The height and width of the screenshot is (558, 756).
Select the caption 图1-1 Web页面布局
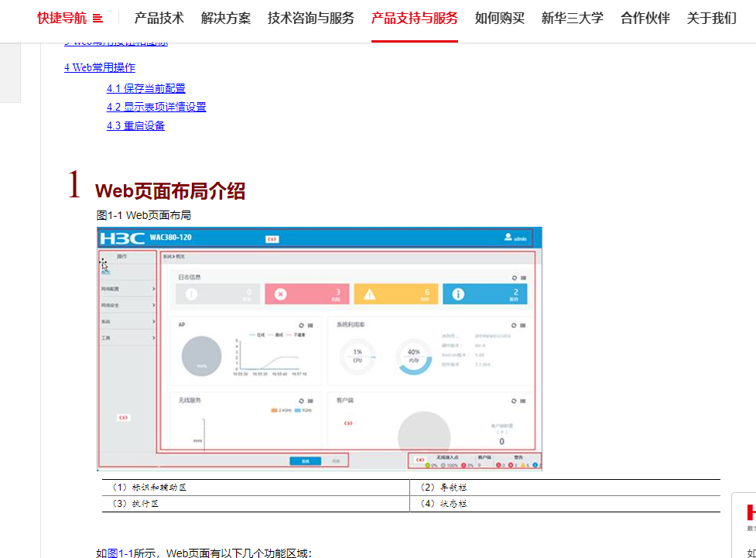tap(144, 215)
